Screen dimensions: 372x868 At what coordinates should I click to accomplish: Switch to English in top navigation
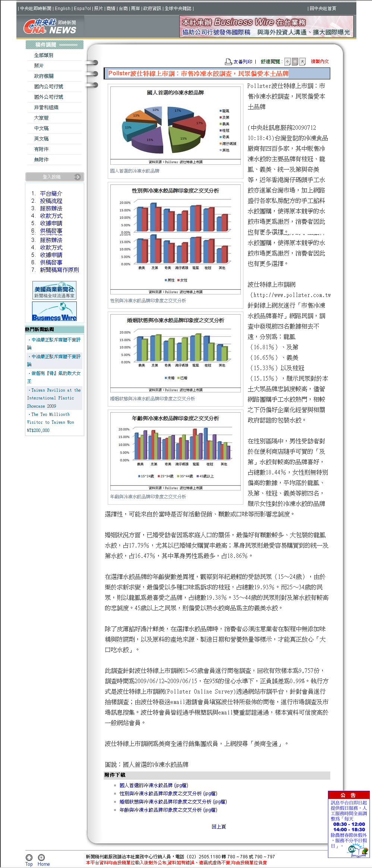pyautogui.click(x=63, y=9)
